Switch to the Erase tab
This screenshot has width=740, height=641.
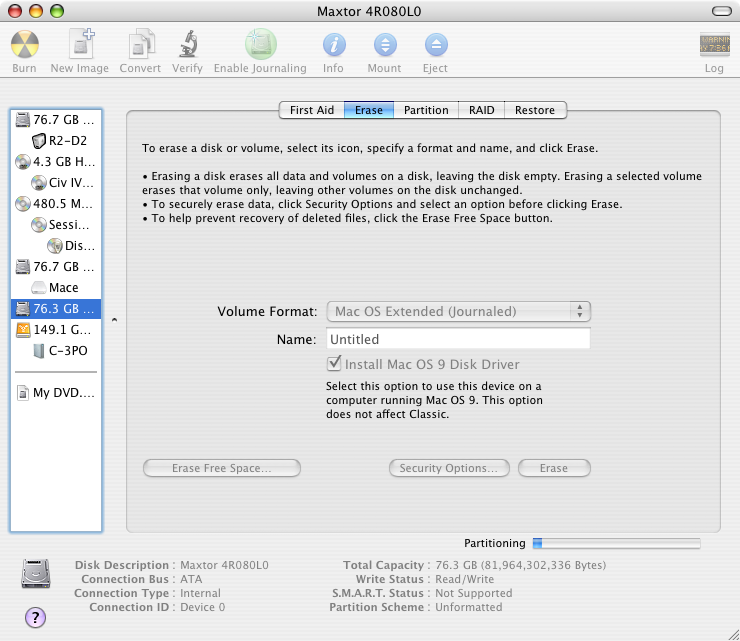[x=369, y=110]
